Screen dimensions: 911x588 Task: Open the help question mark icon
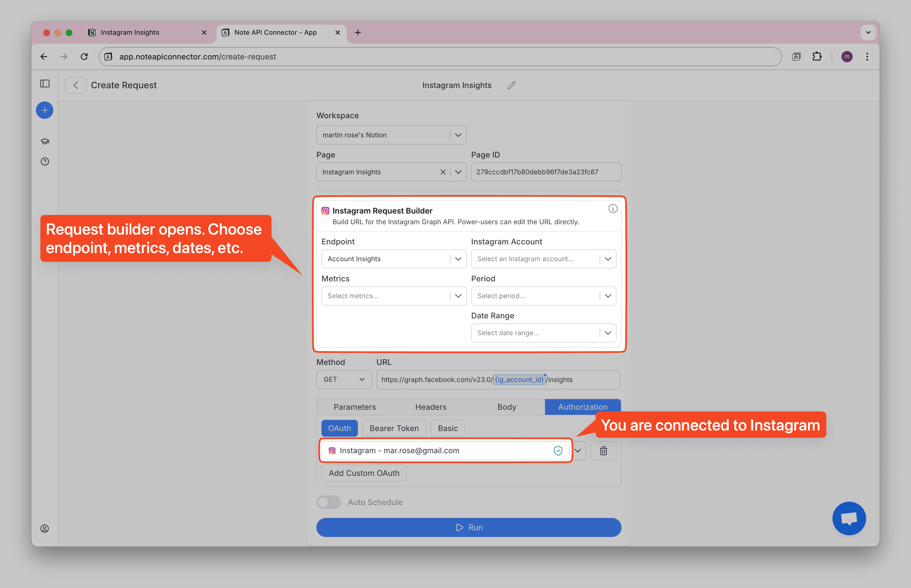tap(45, 161)
